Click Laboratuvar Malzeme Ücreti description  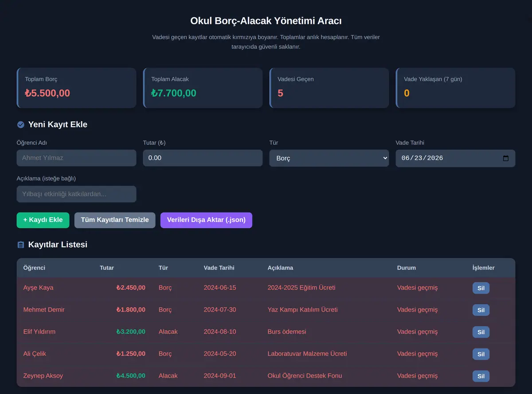(x=307, y=354)
